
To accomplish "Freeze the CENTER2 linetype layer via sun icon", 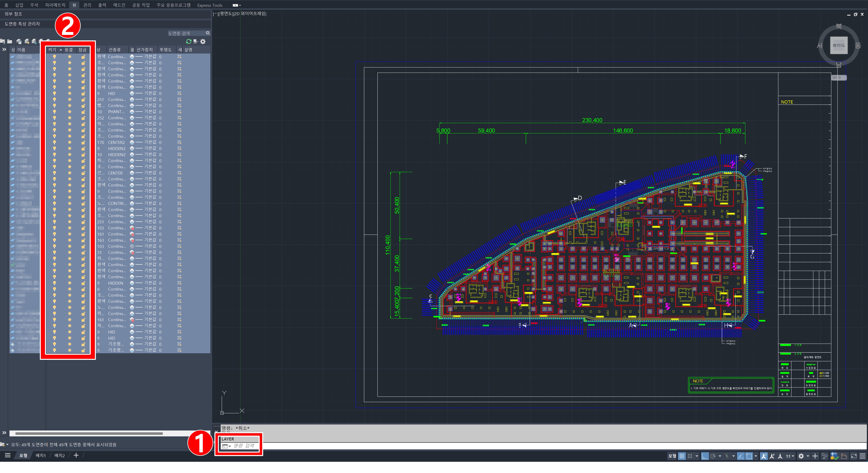I will [x=69, y=142].
